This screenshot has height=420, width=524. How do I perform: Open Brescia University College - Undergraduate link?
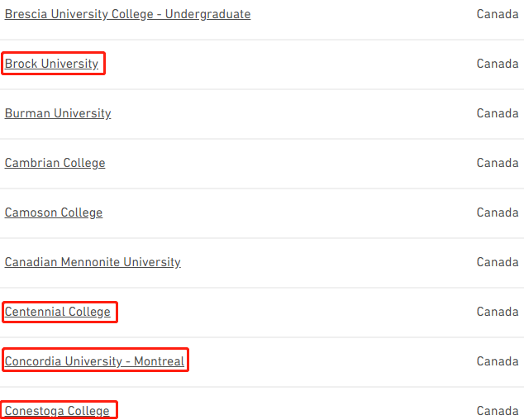click(x=127, y=14)
